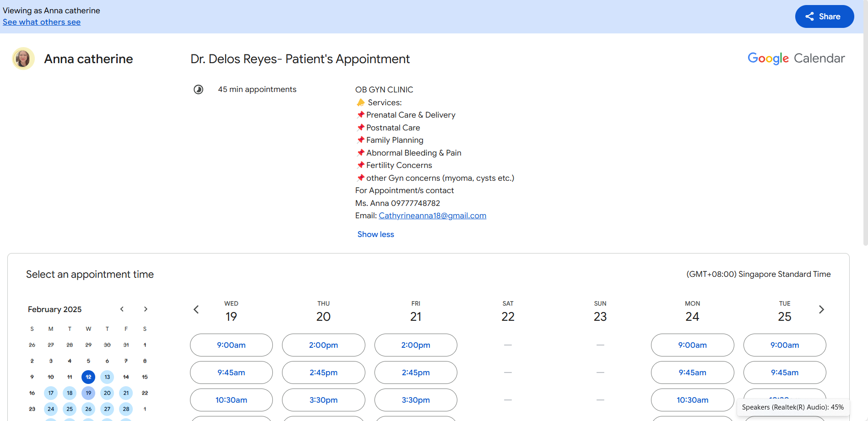Click the 'Ms. Anna 09777748782' contact line
The image size is (868, 421).
(397, 203)
